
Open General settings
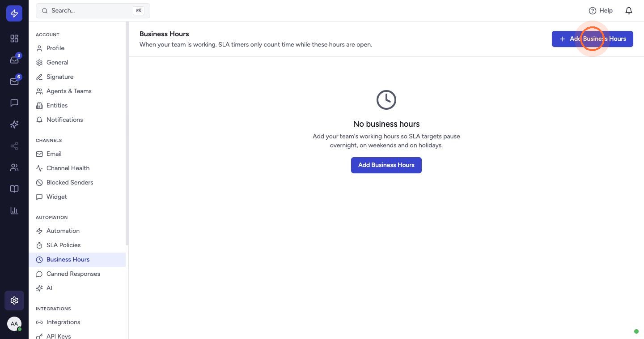pyautogui.click(x=77, y=63)
